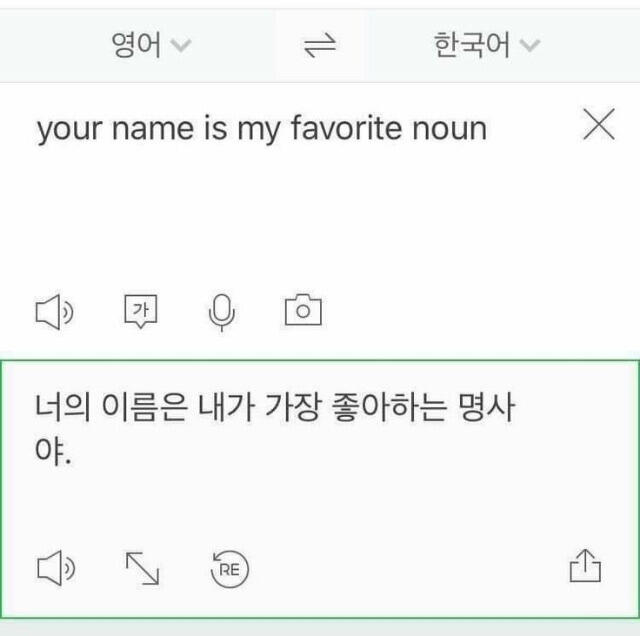Start voice input with the microphone icon

[x=222, y=313]
